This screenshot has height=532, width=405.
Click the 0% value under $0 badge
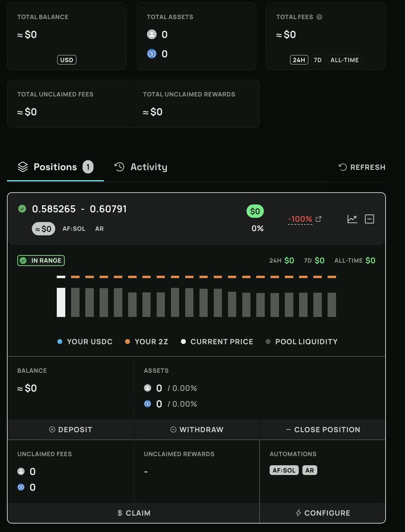point(257,228)
